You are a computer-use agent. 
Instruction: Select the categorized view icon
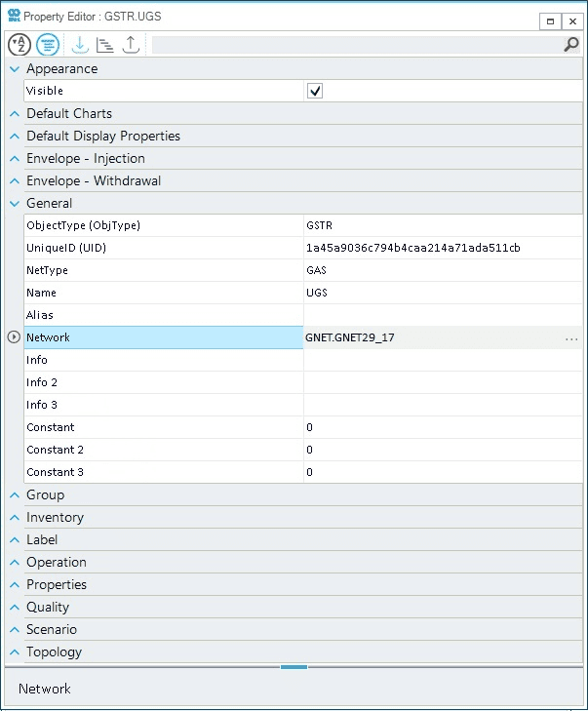point(48,44)
